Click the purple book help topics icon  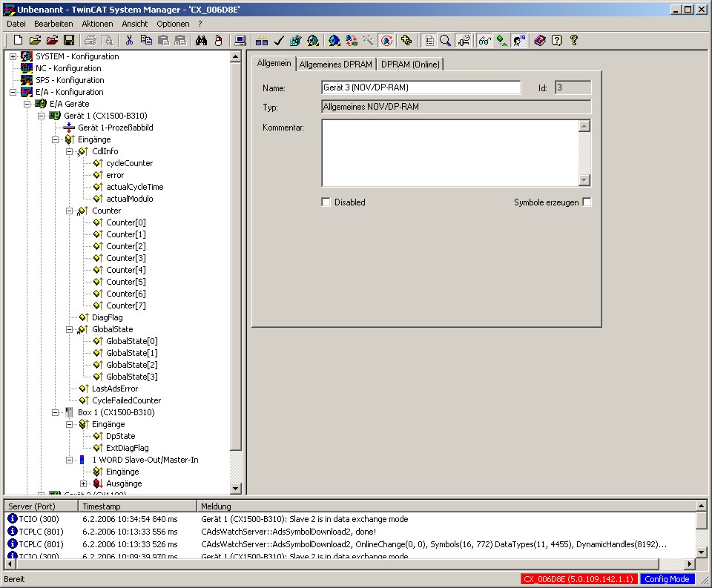(x=540, y=40)
